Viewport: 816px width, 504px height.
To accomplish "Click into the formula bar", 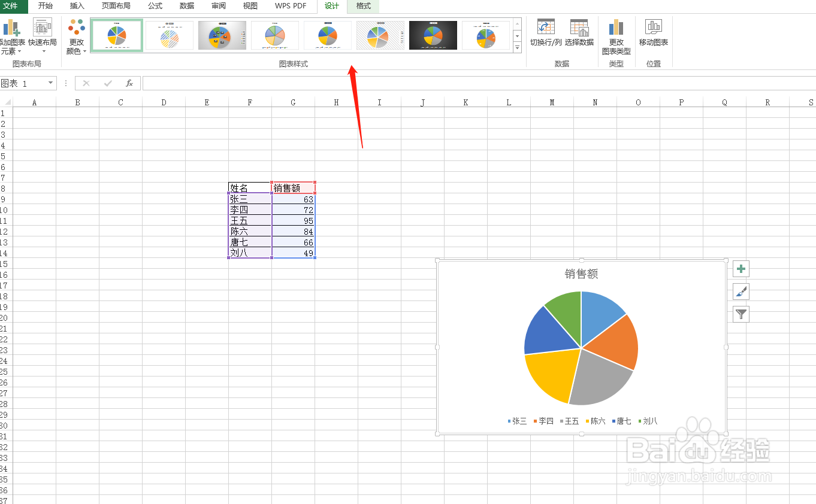I will click(479, 83).
